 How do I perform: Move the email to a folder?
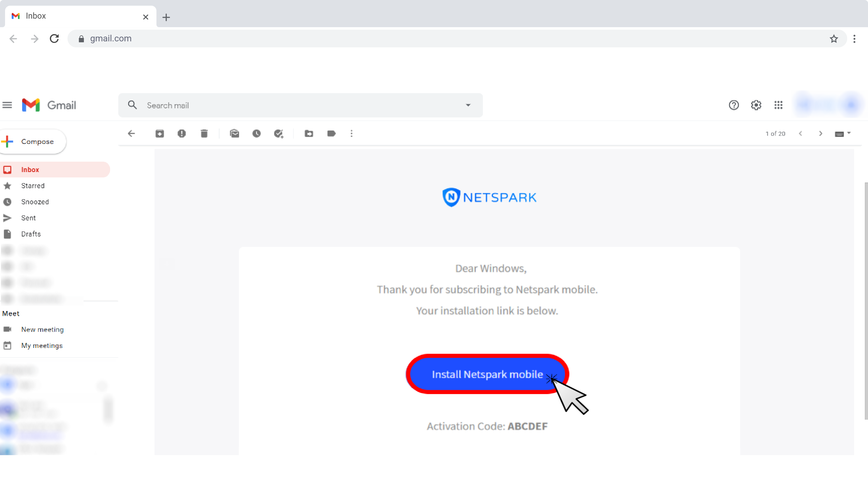pos(309,134)
